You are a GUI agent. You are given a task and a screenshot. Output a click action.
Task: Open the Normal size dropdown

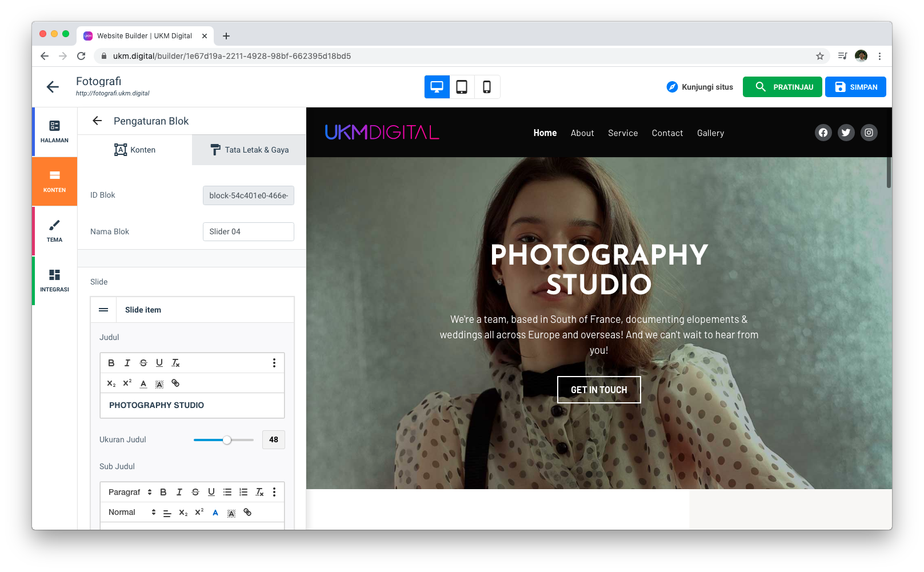coord(131,513)
